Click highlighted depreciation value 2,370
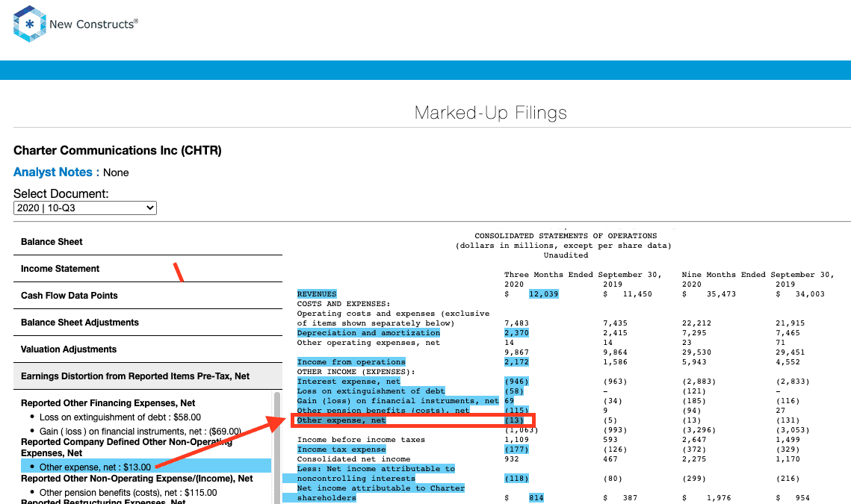This screenshot has height=504, width=851. [516, 333]
